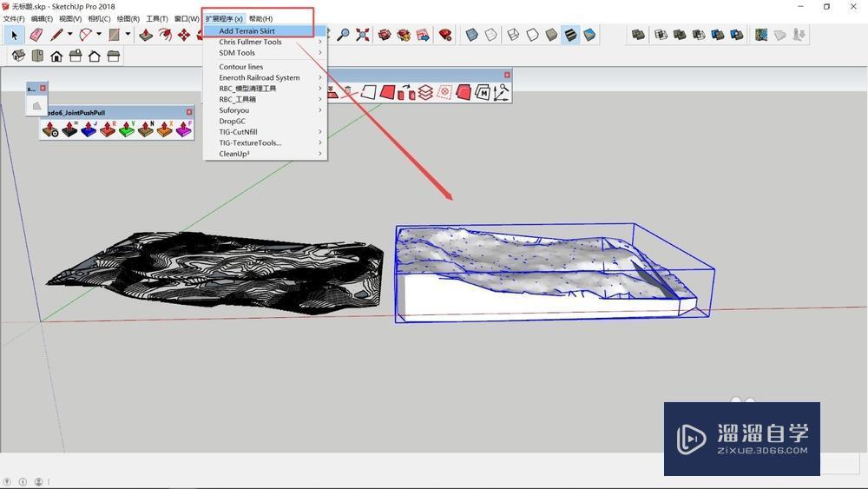Pick the Eraser tool
The width and height of the screenshot is (868, 489).
(x=36, y=35)
